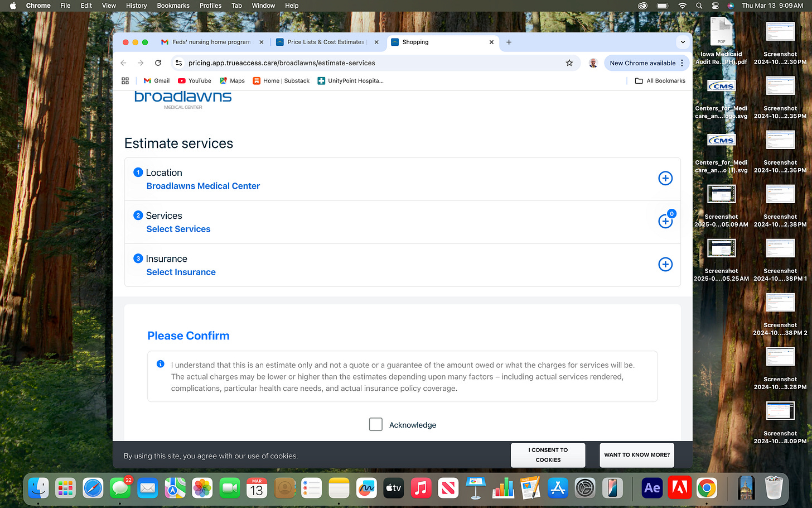Launch After Effects from the Dock
The height and width of the screenshot is (508, 812).
click(652, 488)
